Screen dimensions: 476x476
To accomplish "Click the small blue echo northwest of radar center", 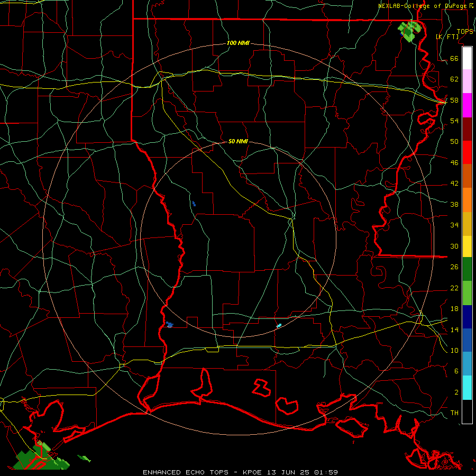I will [194, 204].
